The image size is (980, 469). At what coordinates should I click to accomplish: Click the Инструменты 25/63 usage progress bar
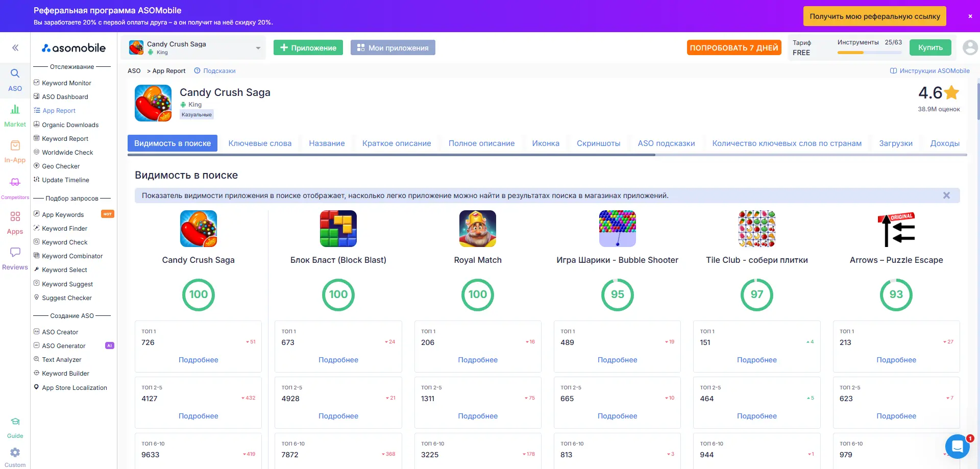point(869,53)
